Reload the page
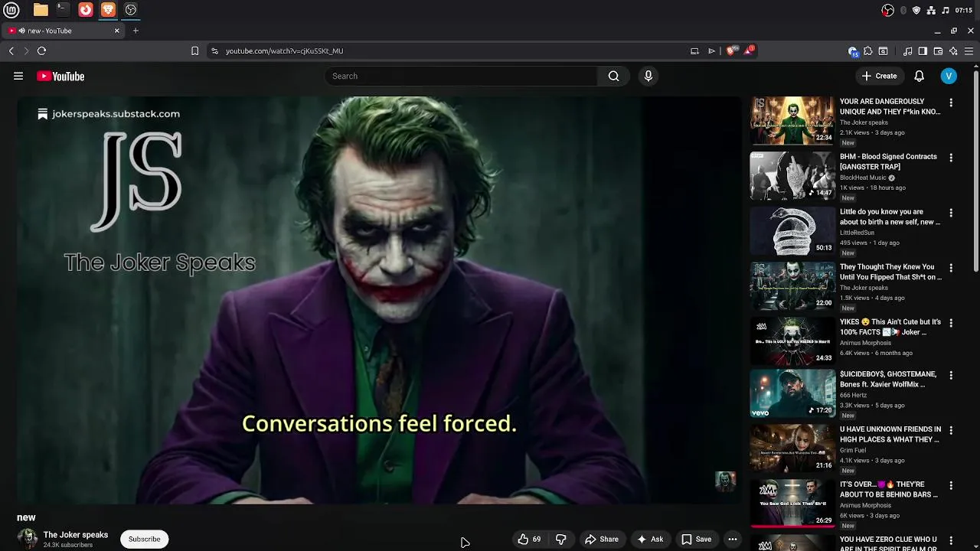The image size is (980, 551). (41, 51)
